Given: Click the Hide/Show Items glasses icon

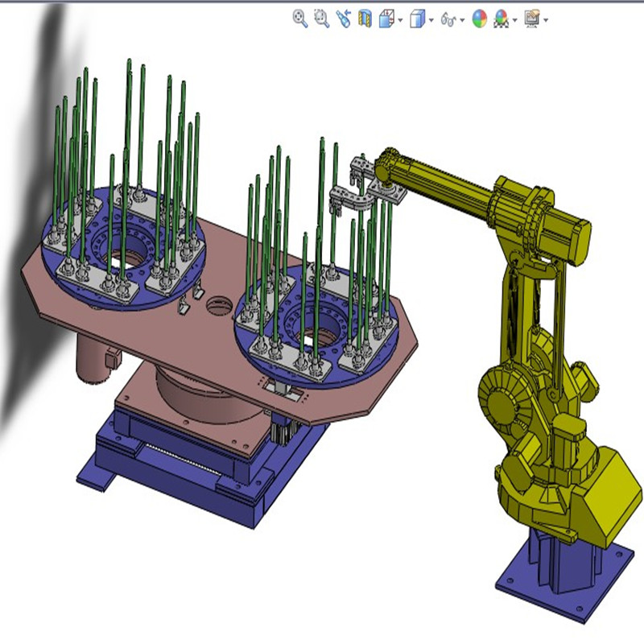Looking at the screenshot, I should 448,19.
